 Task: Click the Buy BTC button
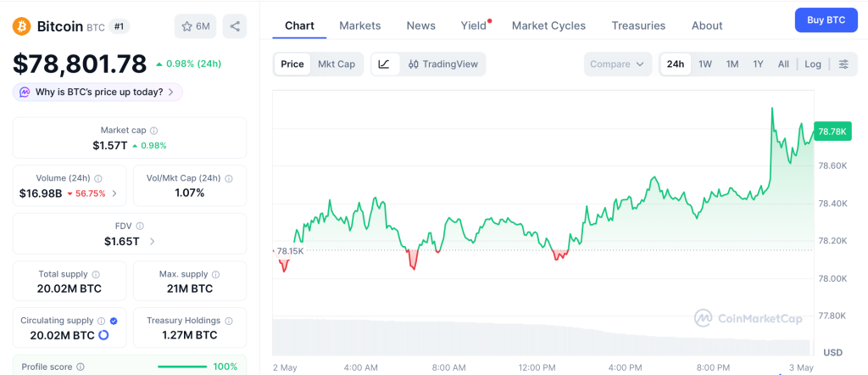click(x=826, y=20)
